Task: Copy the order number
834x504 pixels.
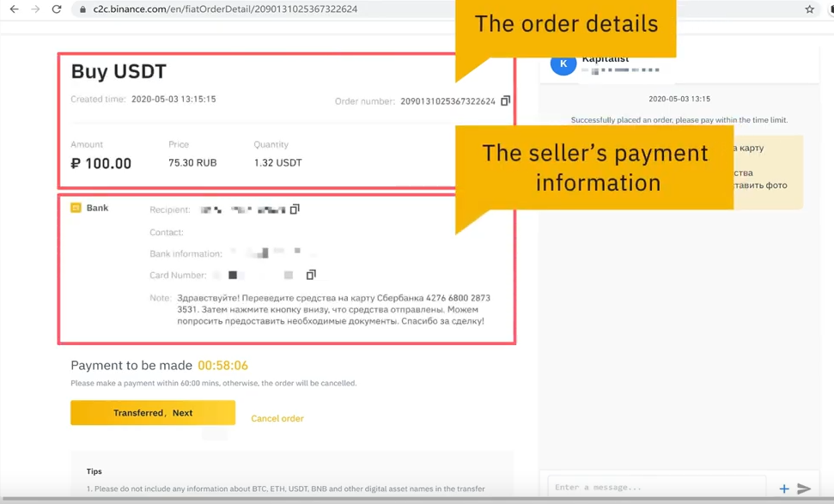Action: 505,101
